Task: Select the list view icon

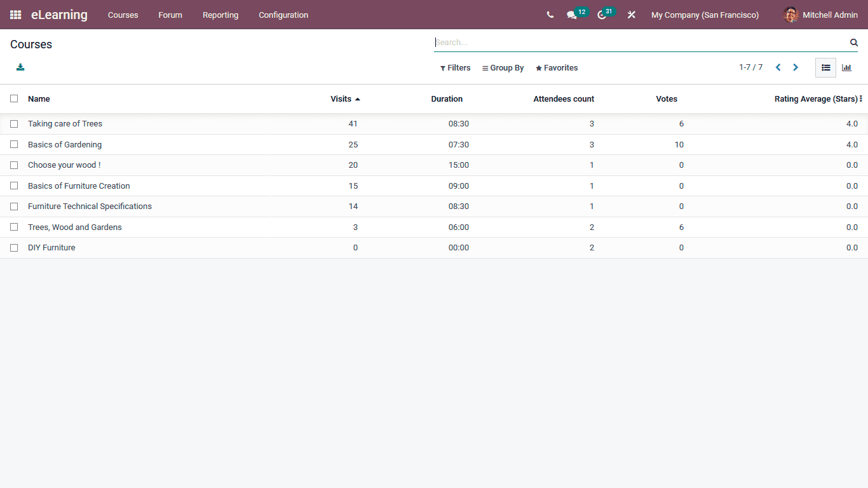Action: click(x=825, y=67)
